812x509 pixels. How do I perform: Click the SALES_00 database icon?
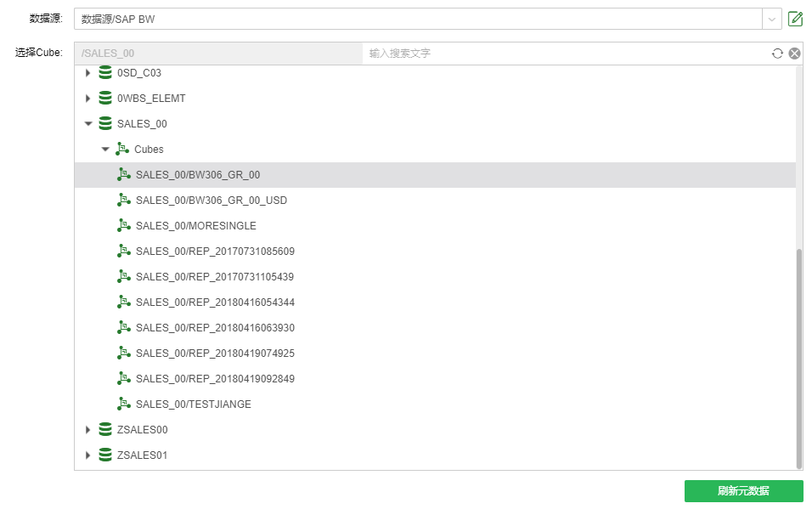pos(105,123)
